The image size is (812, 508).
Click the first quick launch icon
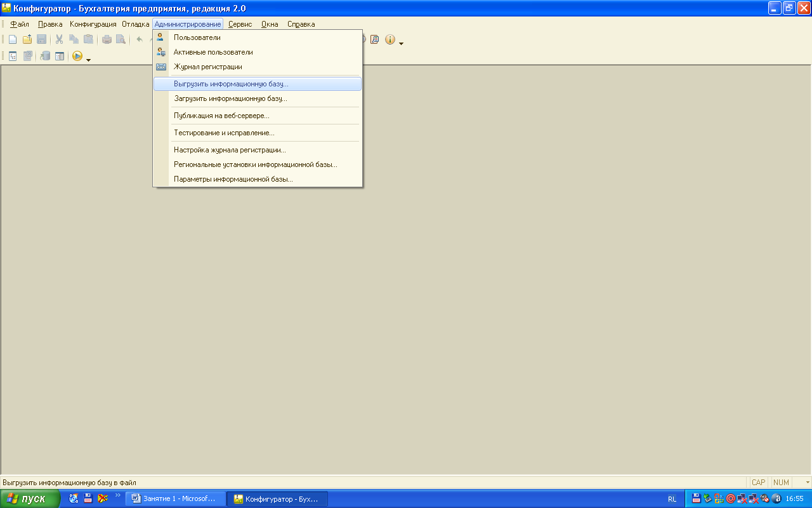tap(74, 498)
